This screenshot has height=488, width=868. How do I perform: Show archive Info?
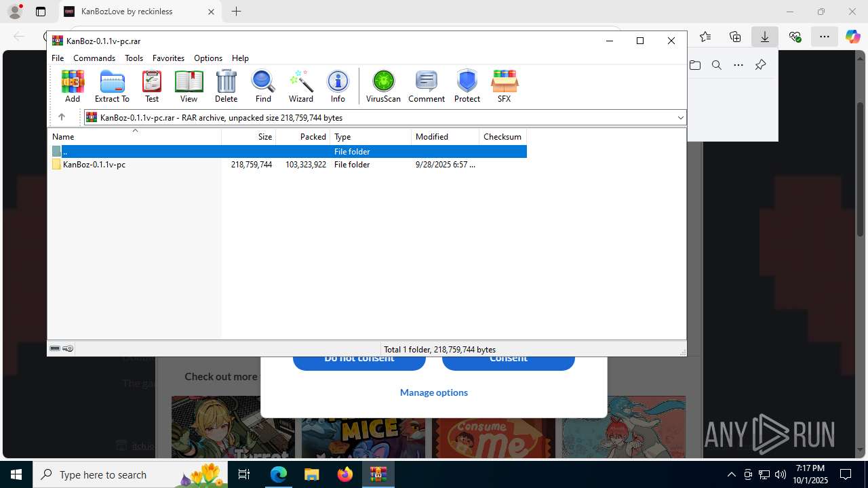click(338, 86)
